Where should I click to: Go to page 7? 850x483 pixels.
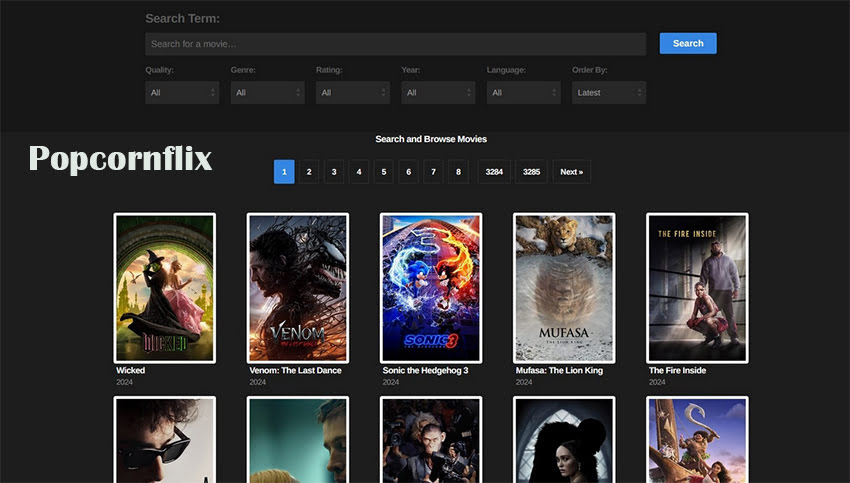pos(433,172)
